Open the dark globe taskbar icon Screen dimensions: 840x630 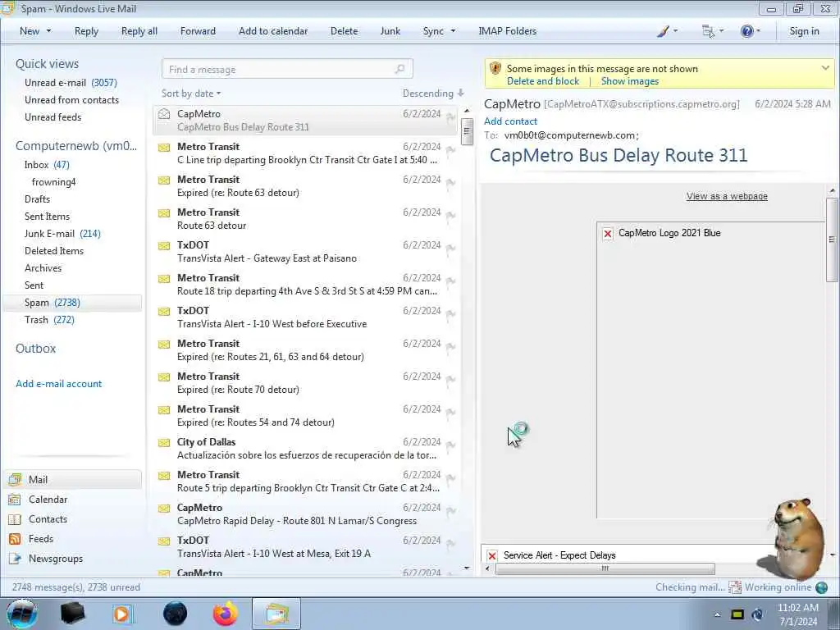(x=175, y=614)
